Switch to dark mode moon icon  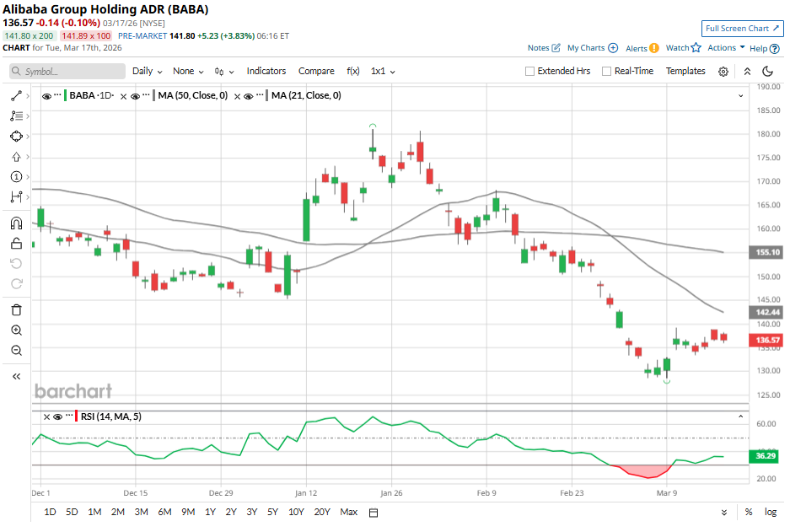(x=767, y=71)
